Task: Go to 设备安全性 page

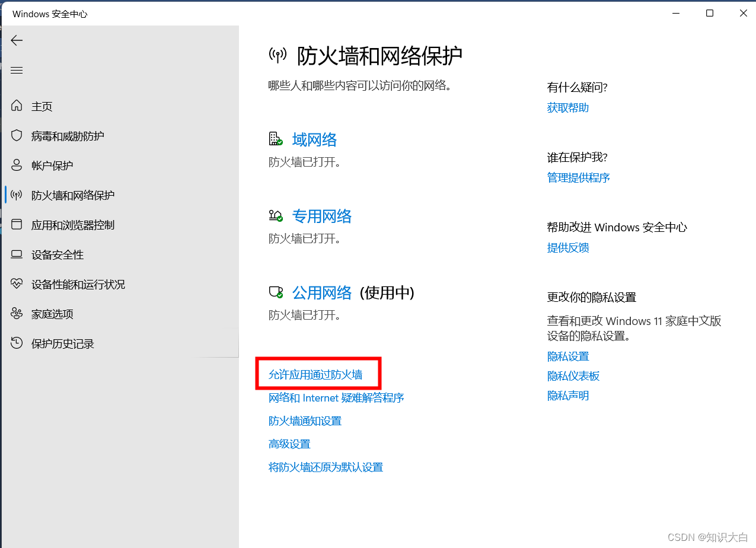Action: coord(58,254)
